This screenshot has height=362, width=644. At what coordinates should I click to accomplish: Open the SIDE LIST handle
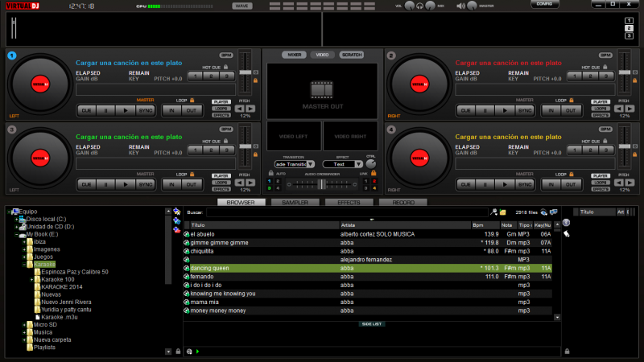pyautogui.click(x=372, y=324)
